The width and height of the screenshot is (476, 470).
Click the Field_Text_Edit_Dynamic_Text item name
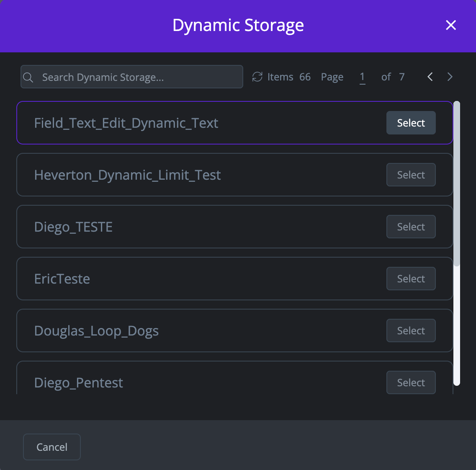(x=126, y=123)
